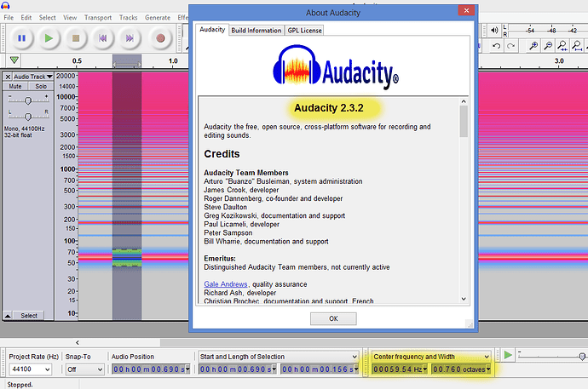Click the green timeline options triangle
The image size is (588, 389).
(x=14, y=60)
